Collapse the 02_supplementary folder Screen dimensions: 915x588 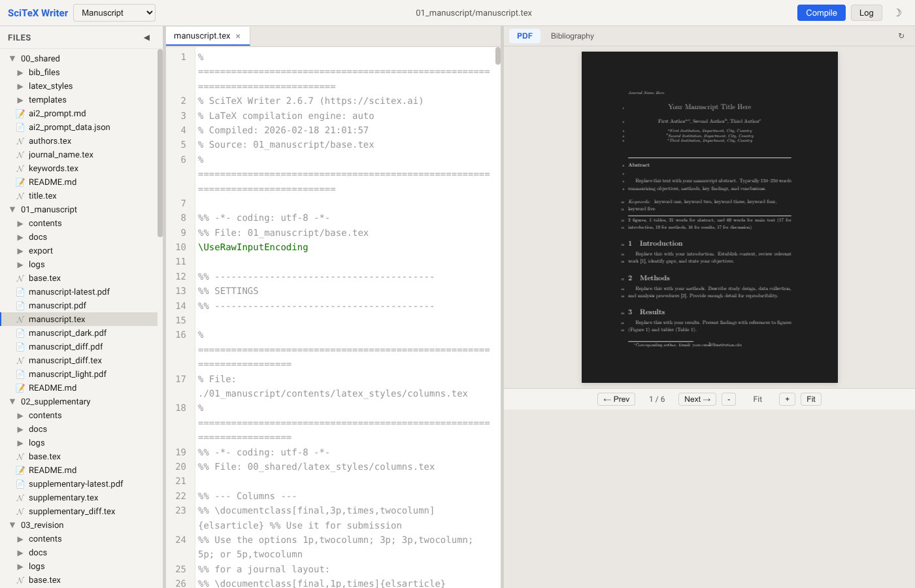[12, 402]
